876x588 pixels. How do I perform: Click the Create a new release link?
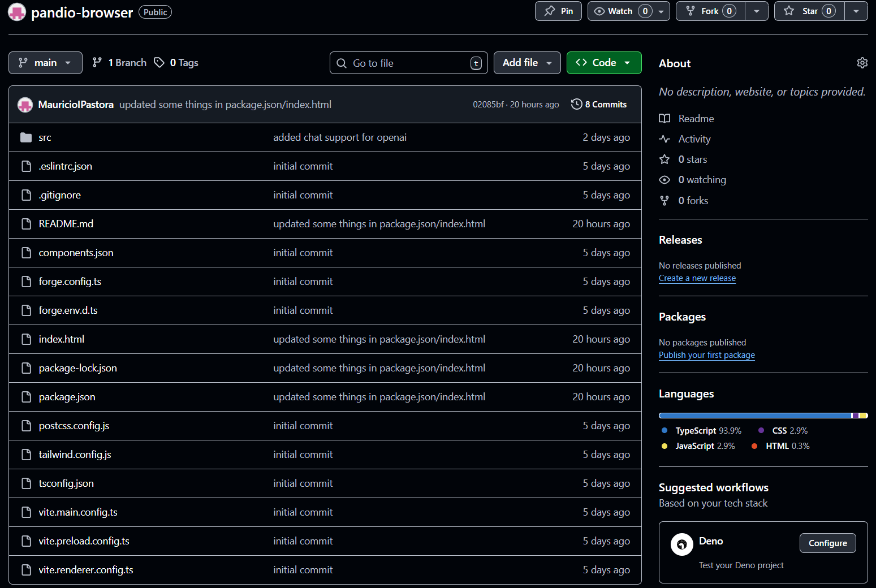pyautogui.click(x=697, y=278)
